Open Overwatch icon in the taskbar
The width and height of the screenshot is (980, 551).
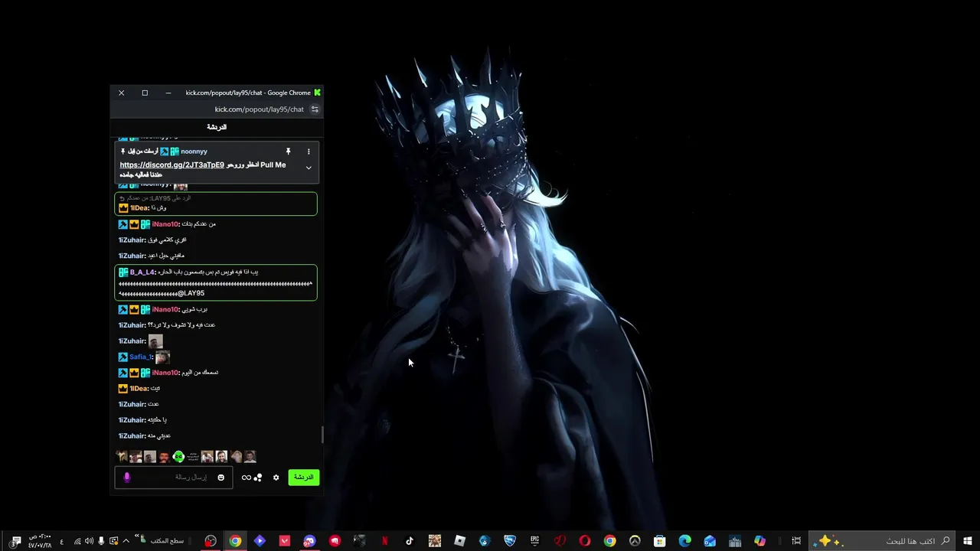[x=635, y=541]
